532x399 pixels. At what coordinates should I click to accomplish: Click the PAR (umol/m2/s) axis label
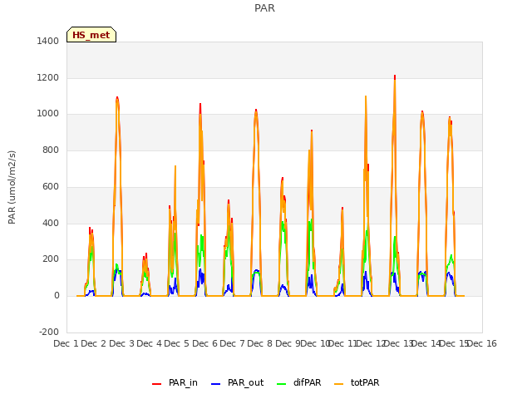click(x=12, y=187)
